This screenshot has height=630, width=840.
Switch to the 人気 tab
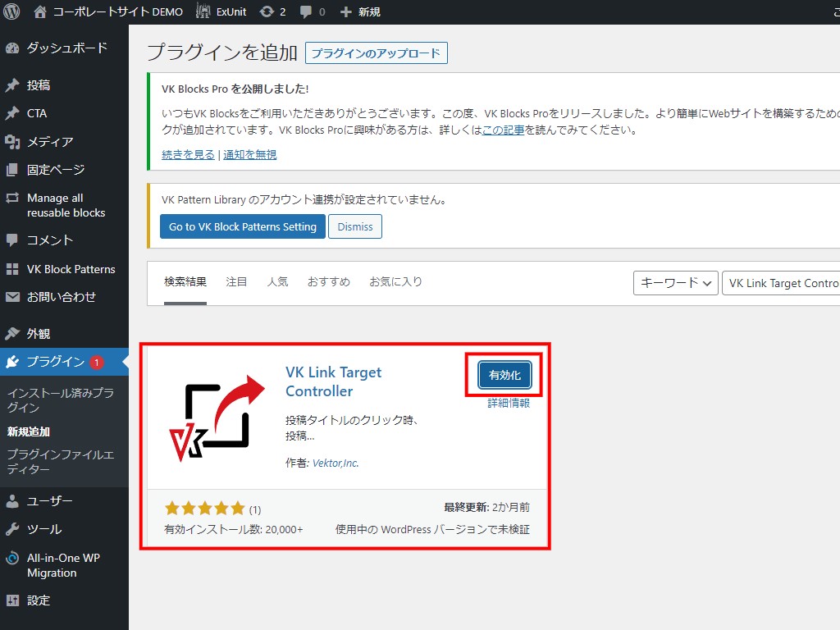click(x=277, y=281)
